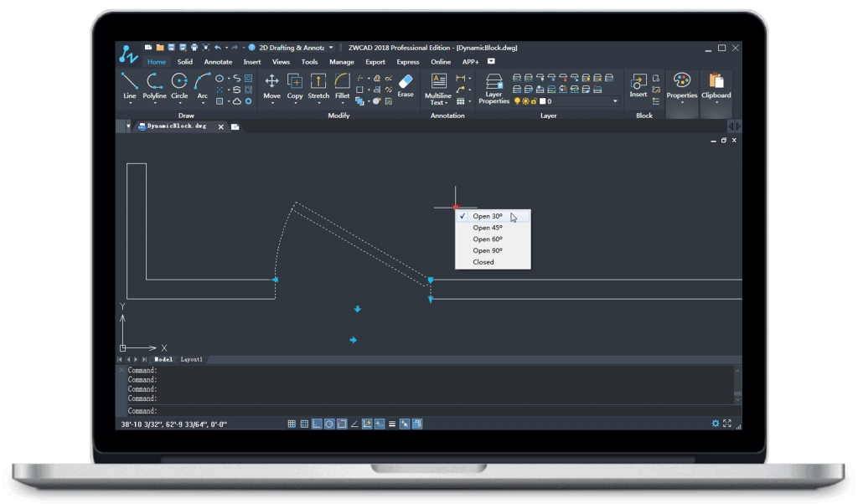Image resolution: width=858 pixels, height=504 pixels.
Task: Open the workspace 2D Drafting dropdown
Action: [x=330, y=48]
